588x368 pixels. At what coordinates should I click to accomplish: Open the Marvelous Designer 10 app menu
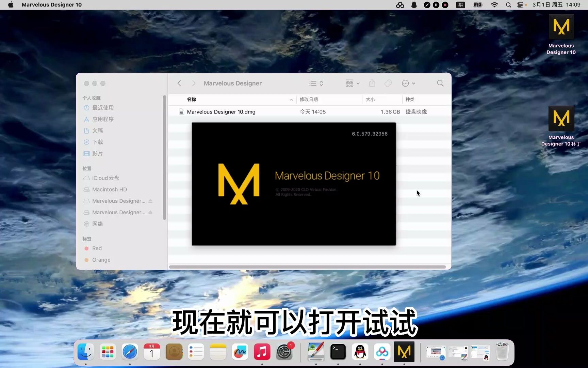pyautogui.click(x=52, y=5)
